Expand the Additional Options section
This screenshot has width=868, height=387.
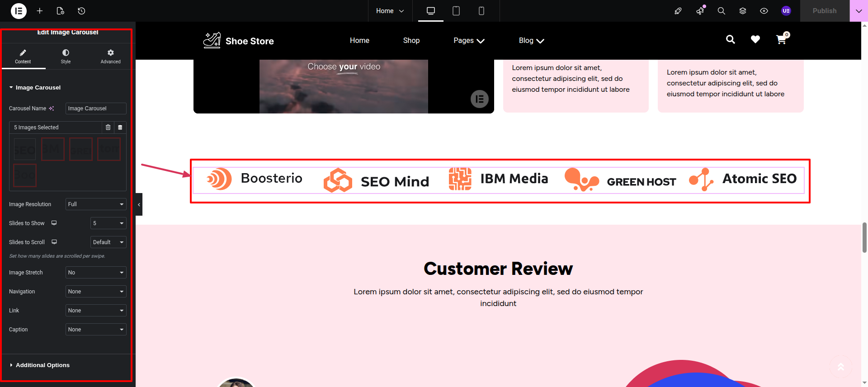42,365
